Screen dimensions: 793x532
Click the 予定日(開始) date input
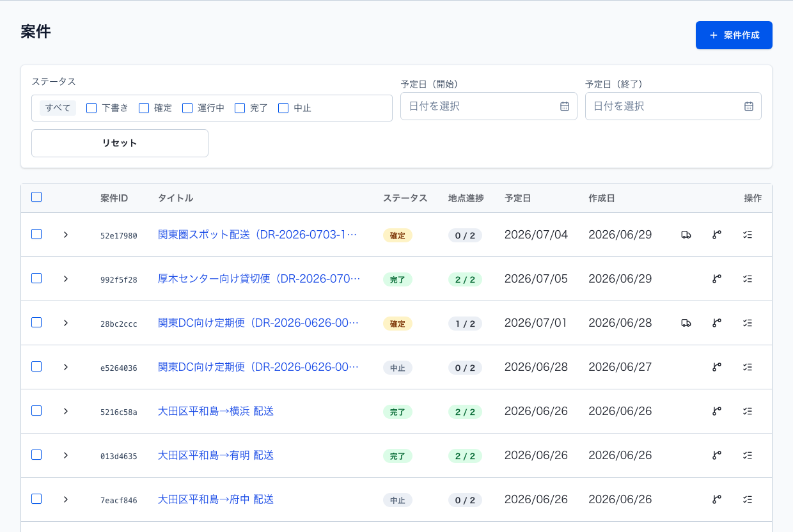(489, 106)
